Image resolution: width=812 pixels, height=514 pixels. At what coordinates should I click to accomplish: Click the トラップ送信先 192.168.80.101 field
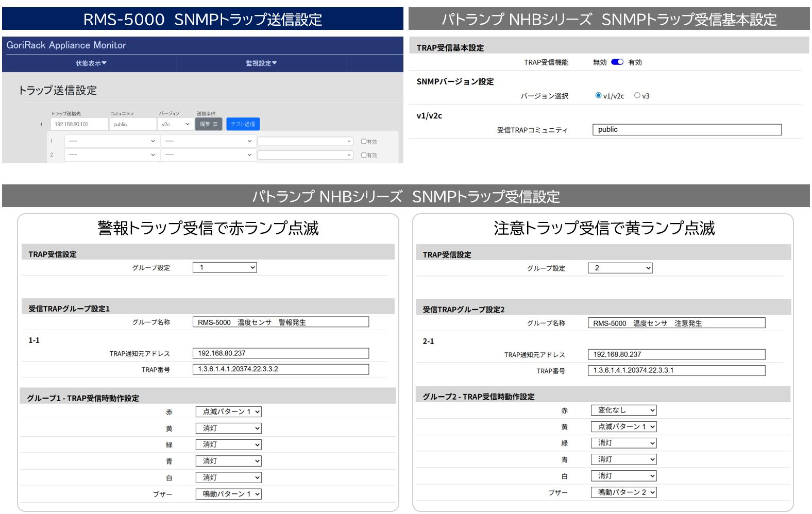pos(79,124)
